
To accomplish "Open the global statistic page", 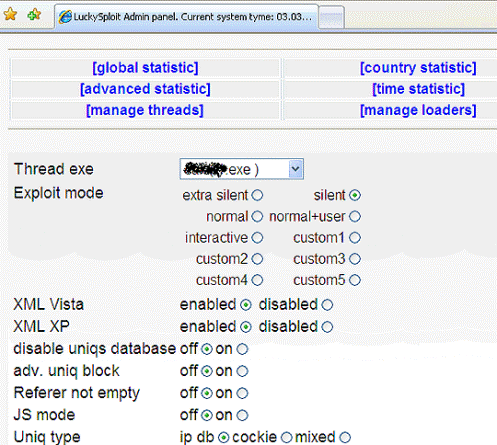I will 145,68.
